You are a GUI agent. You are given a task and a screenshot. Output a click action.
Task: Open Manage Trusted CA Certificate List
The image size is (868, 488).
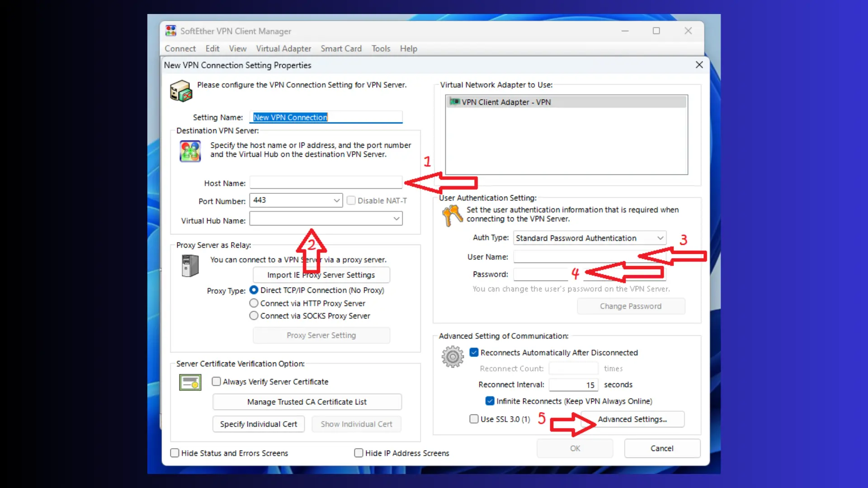coord(307,402)
